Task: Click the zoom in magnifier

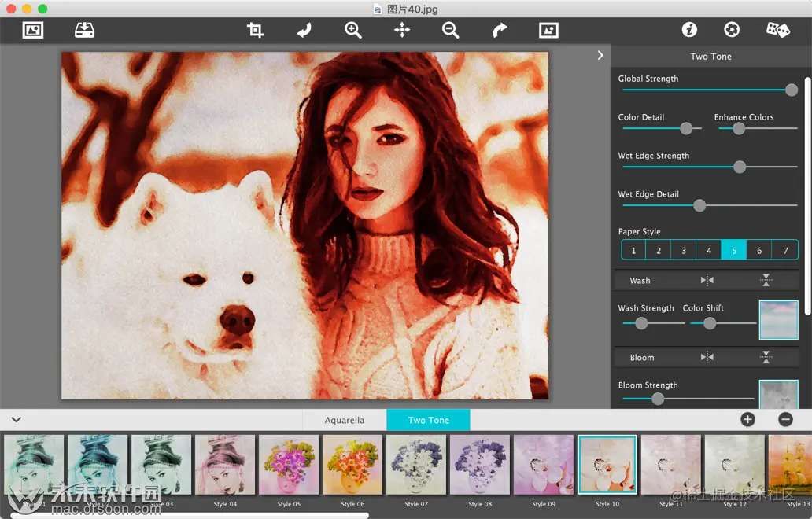Action: tap(353, 30)
